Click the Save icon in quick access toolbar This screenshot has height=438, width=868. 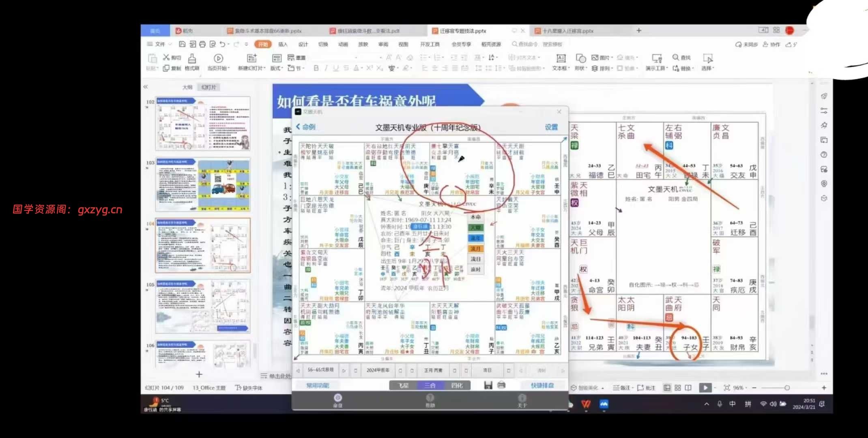[182, 44]
